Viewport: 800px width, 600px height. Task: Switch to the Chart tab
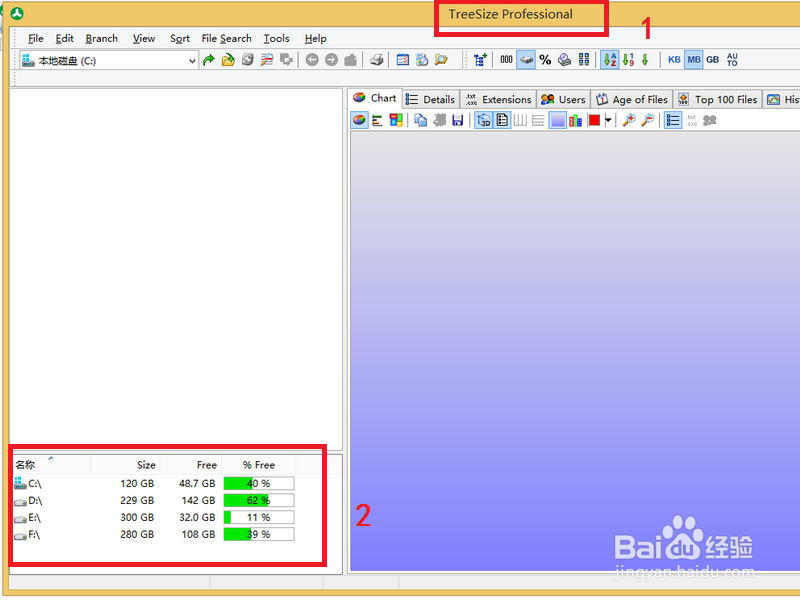375,98
